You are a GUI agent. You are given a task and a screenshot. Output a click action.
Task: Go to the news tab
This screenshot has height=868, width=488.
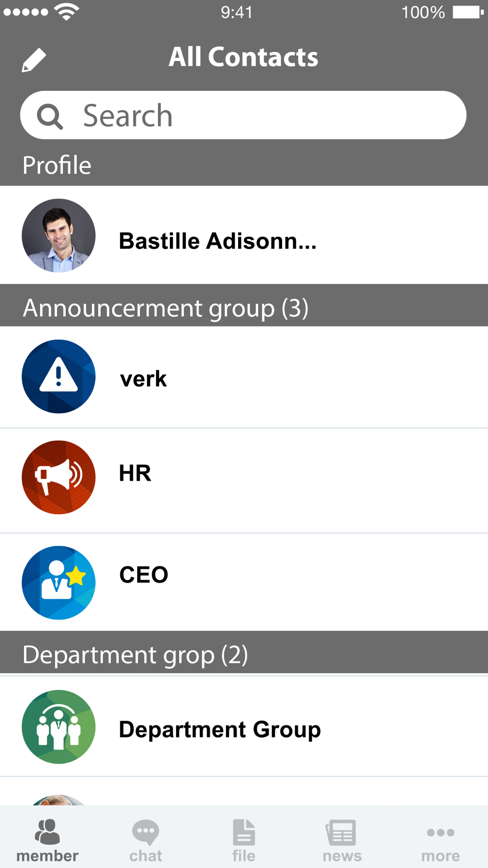(x=342, y=841)
